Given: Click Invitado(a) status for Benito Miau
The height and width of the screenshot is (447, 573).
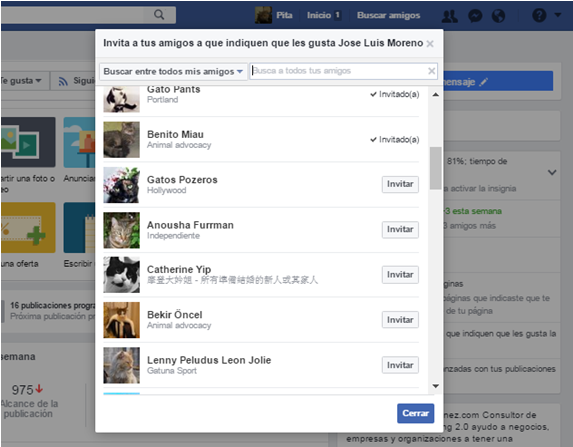Looking at the screenshot, I should (x=395, y=140).
